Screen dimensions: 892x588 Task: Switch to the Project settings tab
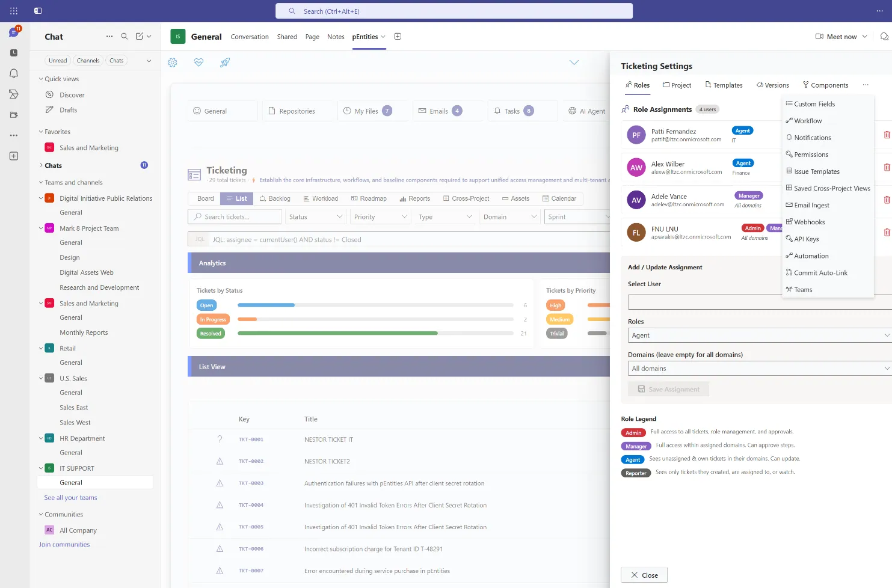[677, 85]
